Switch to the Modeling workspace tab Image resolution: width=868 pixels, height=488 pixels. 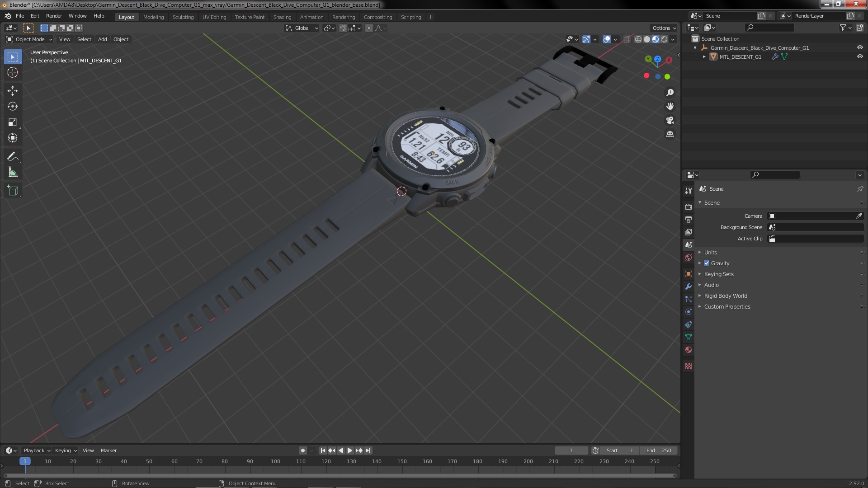(x=153, y=17)
